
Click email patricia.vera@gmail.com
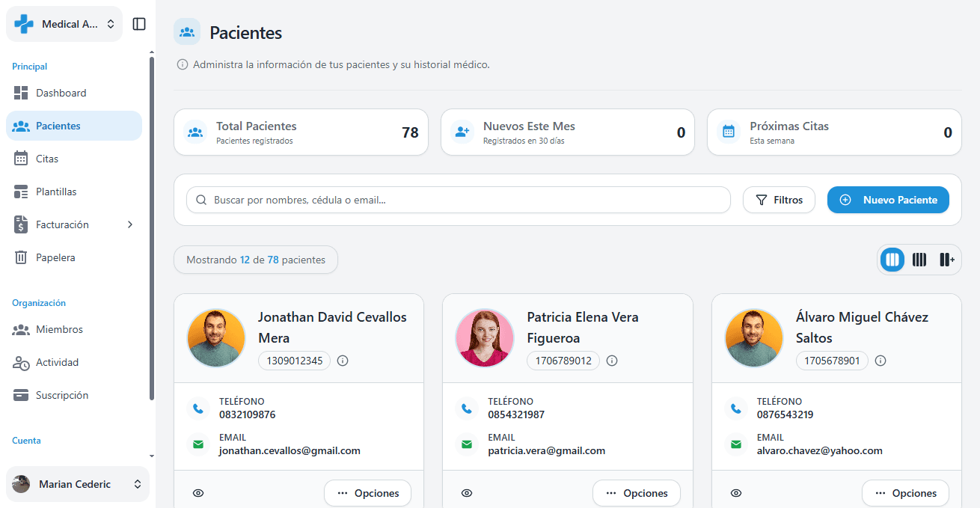[547, 450]
